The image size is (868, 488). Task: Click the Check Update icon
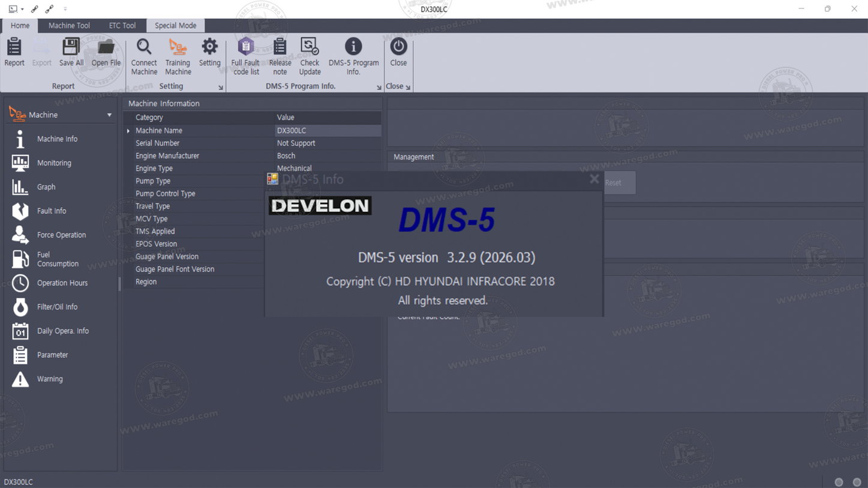[310, 56]
